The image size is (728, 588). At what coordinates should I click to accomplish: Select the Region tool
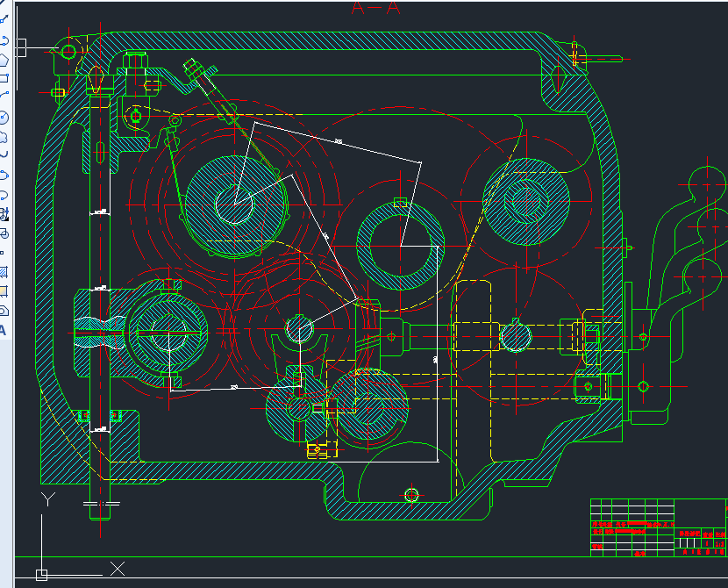[4, 311]
